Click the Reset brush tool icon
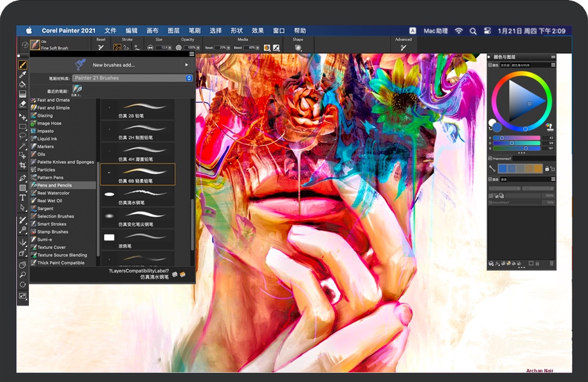The width and height of the screenshot is (588, 382). tap(101, 48)
